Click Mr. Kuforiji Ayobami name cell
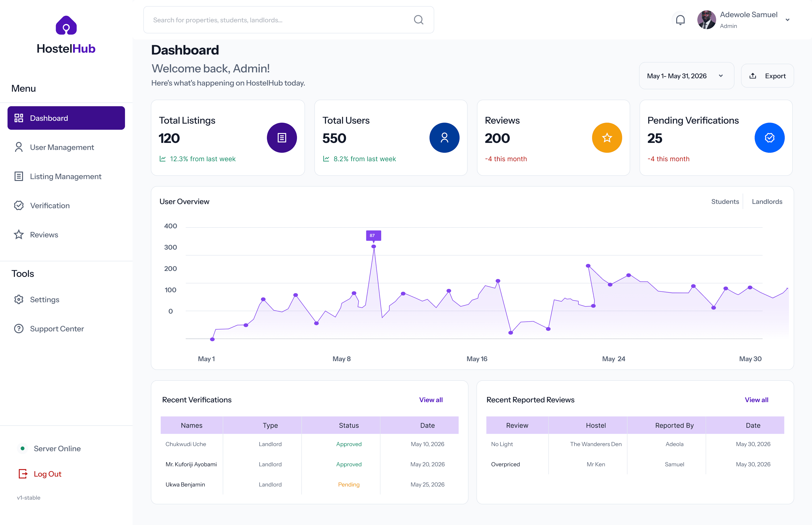This screenshot has width=812, height=525. 191,464
